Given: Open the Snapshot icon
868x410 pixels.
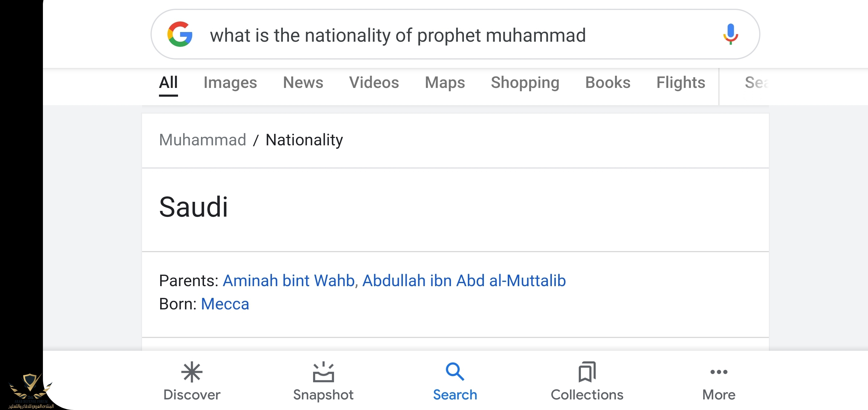Looking at the screenshot, I should pyautogui.click(x=323, y=372).
